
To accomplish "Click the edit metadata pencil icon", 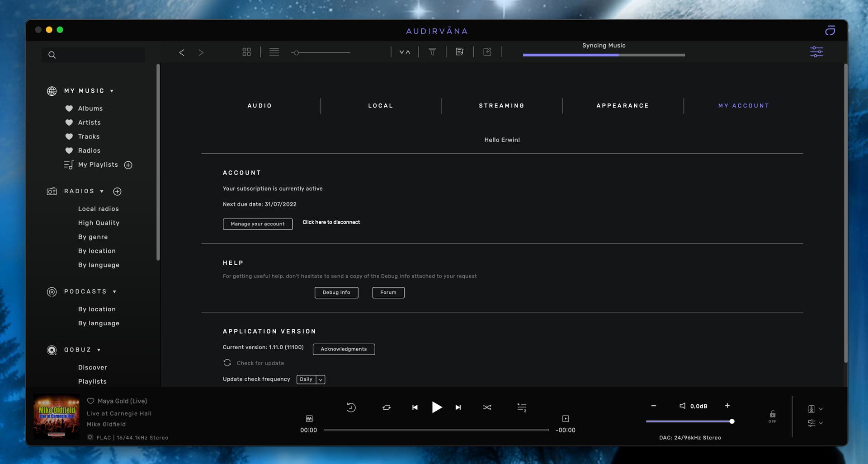I will [x=487, y=52].
